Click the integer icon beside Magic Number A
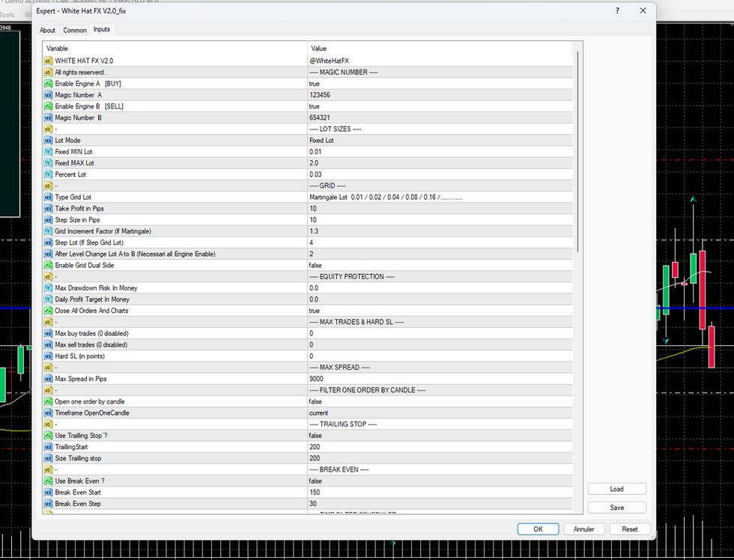The image size is (734, 560). tap(48, 95)
